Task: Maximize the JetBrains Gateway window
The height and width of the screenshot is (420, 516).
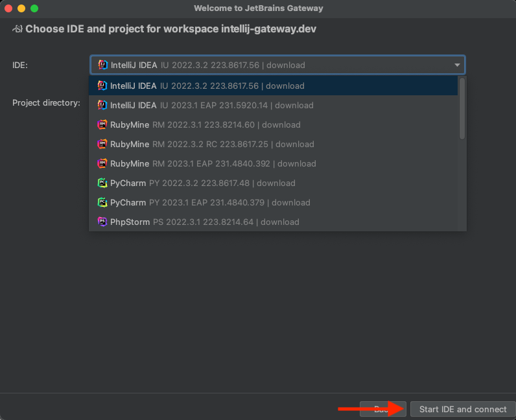Action: click(34, 8)
